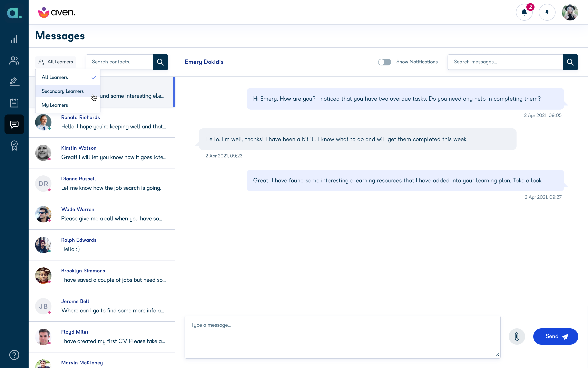Open Brooklyn Simmons conversation
The width and height of the screenshot is (588, 368).
102,276
